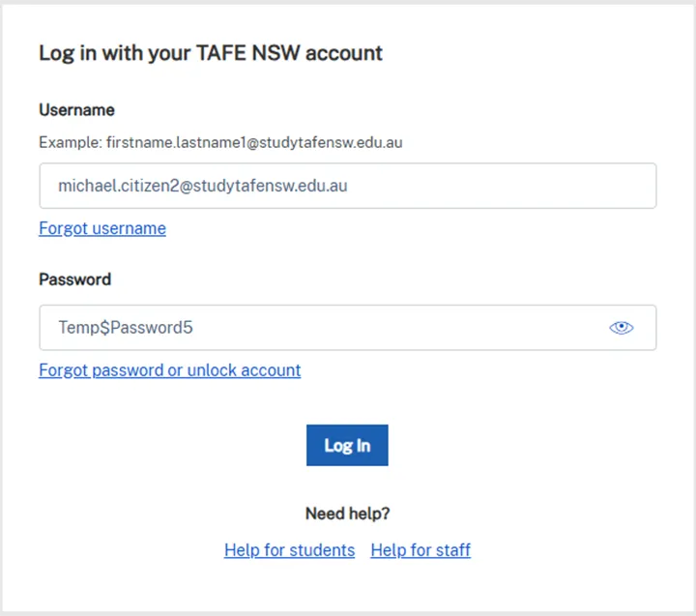Open the Help for students link
This screenshot has height=616, width=696.
pos(289,550)
